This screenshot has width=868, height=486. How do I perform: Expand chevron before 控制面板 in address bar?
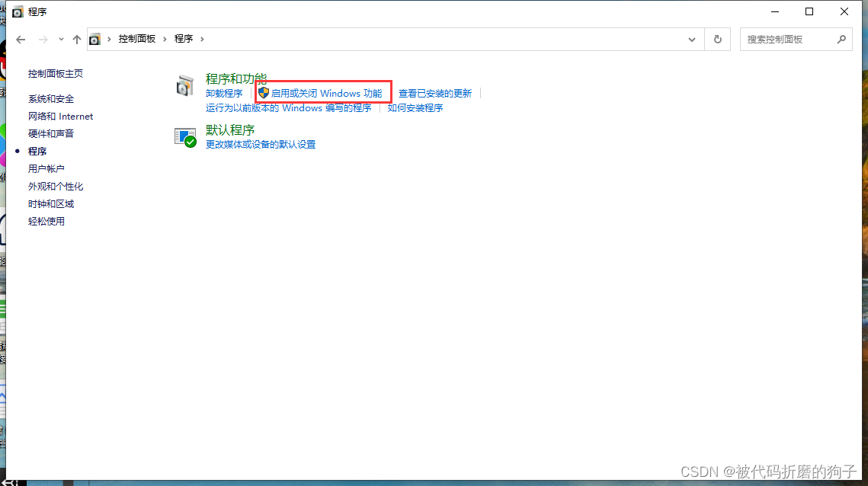[x=109, y=40]
